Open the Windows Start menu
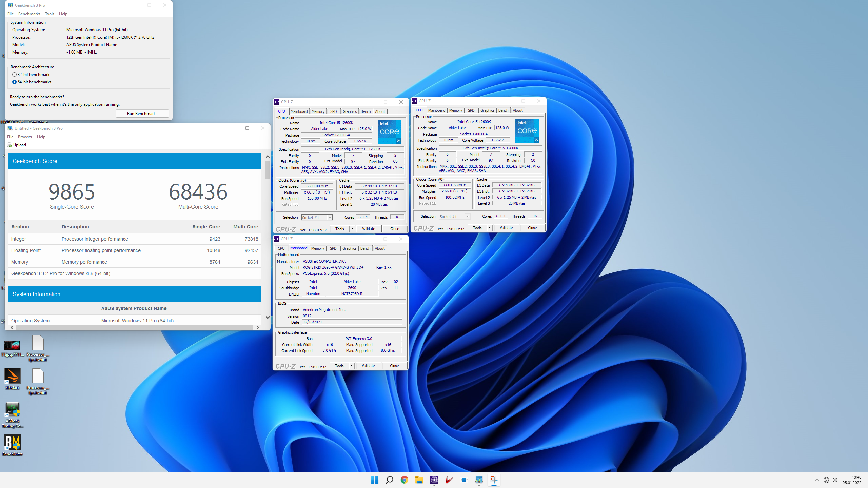The image size is (868, 488). pyautogui.click(x=374, y=480)
